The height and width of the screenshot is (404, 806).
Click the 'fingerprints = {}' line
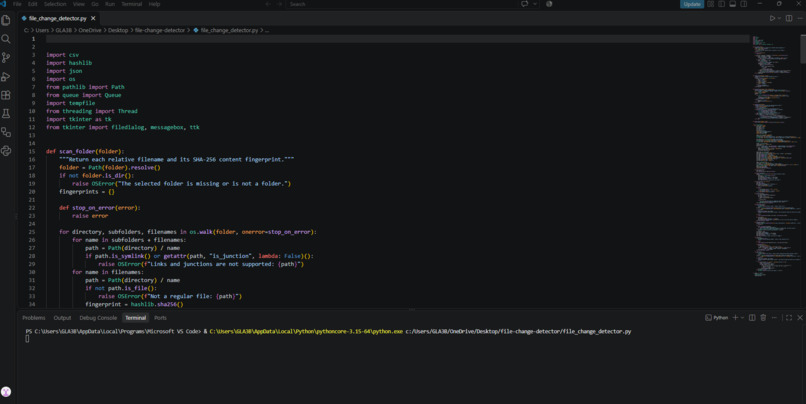pyautogui.click(x=86, y=192)
